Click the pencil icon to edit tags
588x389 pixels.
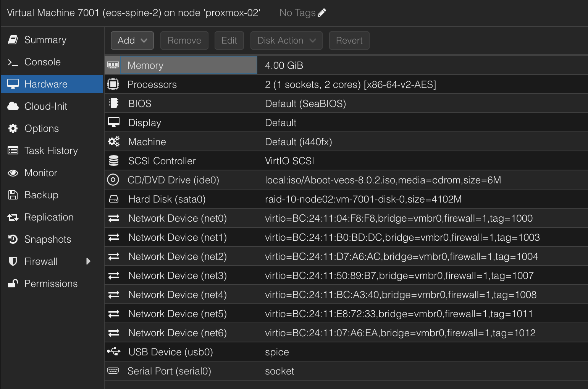click(322, 13)
